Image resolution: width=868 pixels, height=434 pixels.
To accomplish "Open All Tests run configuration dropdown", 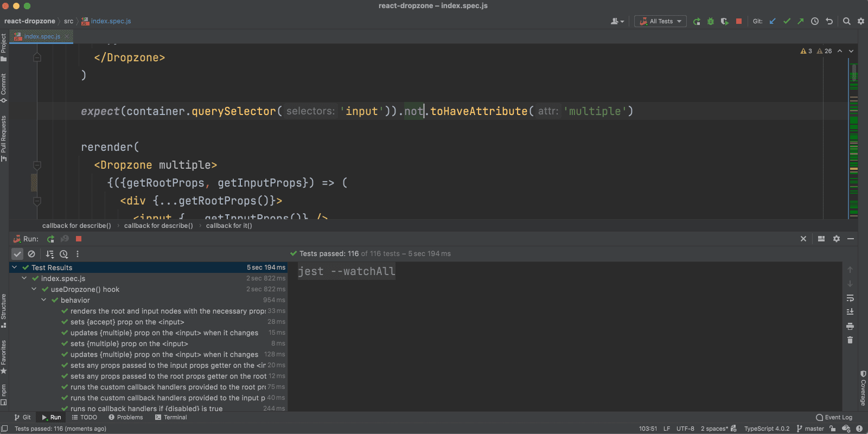I will click(660, 21).
